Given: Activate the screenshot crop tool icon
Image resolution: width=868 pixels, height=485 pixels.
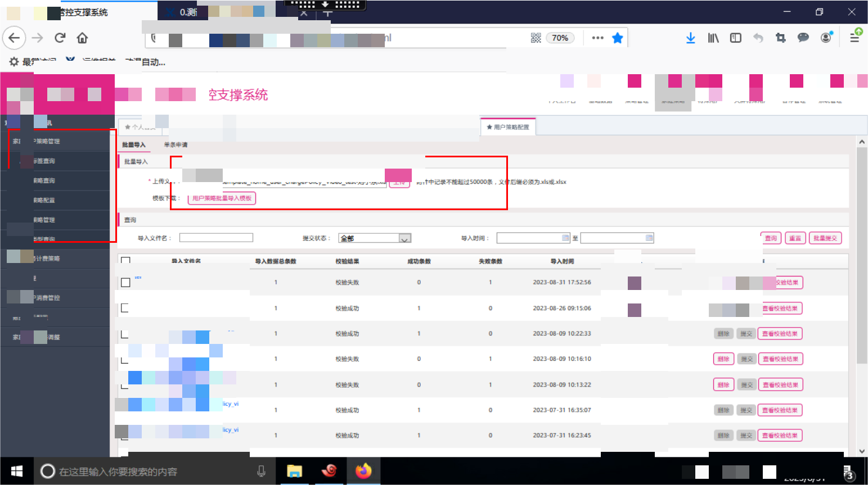Looking at the screenshot, I should coord(781,38).
